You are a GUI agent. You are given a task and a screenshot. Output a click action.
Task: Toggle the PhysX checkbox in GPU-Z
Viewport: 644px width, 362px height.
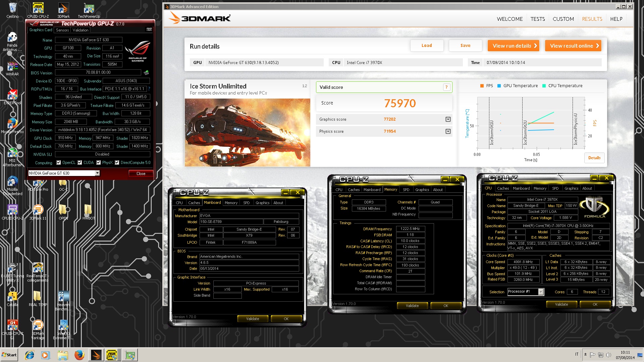pos(99,163)
